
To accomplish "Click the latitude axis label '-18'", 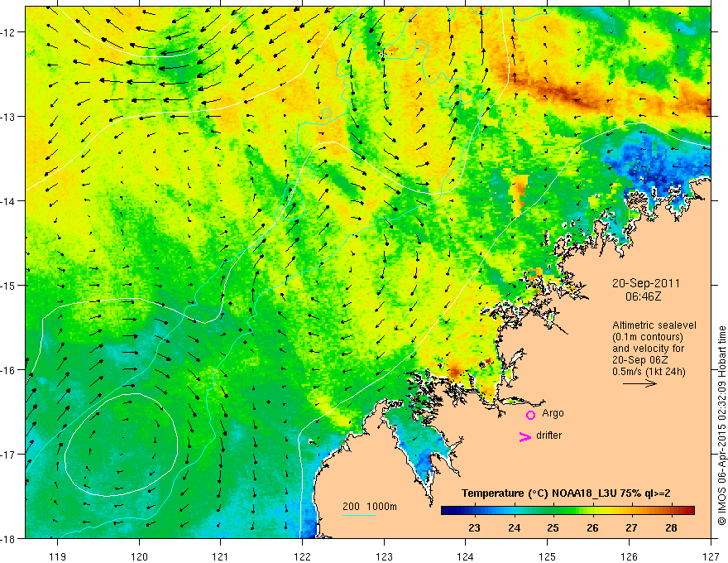I will pyautogui.click(x=9, y=538).
